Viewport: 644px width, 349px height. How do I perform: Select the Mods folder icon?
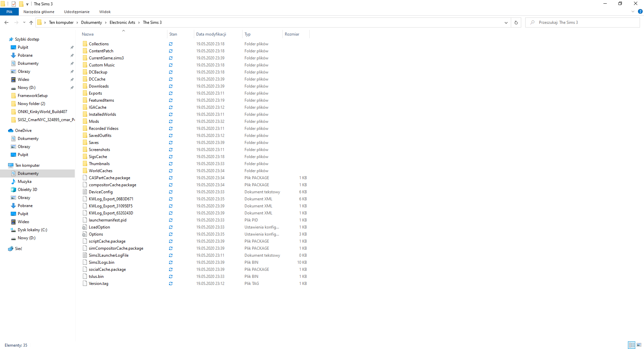click(x=85, y=121)
